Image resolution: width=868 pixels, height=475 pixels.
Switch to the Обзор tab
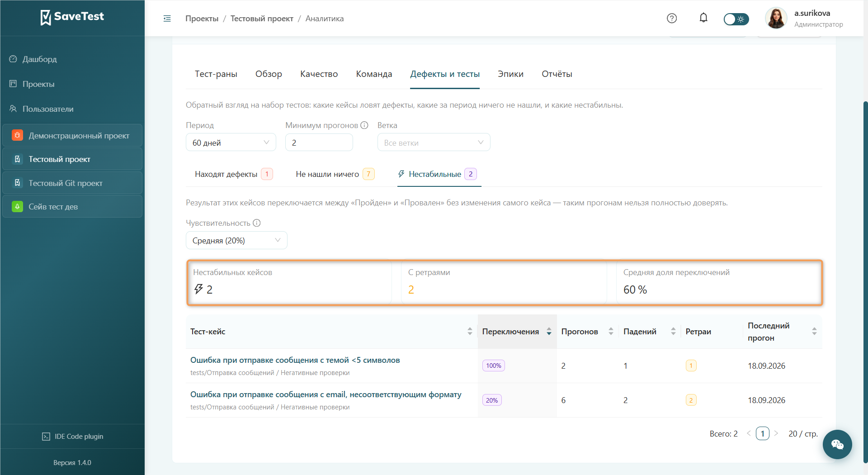pyautogui.click(x=269, y=74)
